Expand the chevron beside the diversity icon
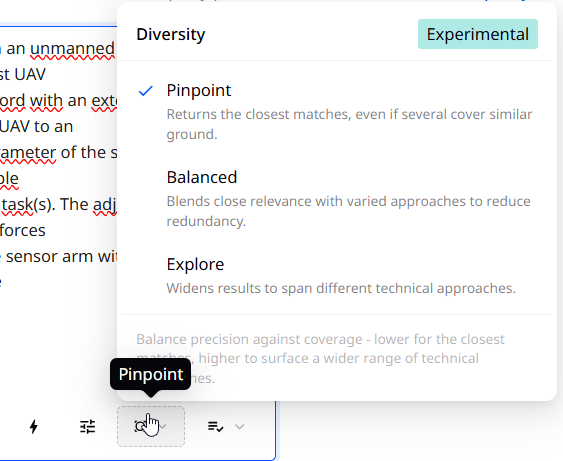 click(x=163, y=427)
